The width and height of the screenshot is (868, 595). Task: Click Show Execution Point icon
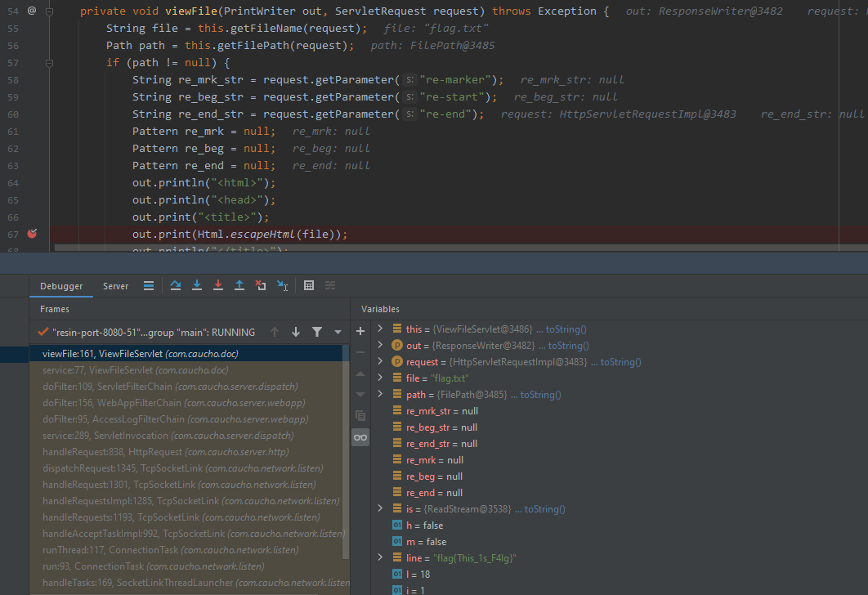click(149, 285)
